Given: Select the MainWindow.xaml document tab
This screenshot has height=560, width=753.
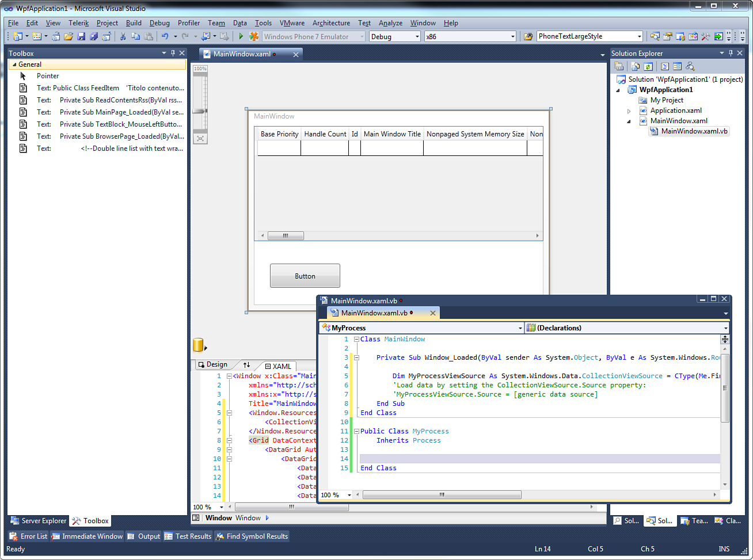Looking at the screenshot, I should pyautogui.click(x=242, y=54).
